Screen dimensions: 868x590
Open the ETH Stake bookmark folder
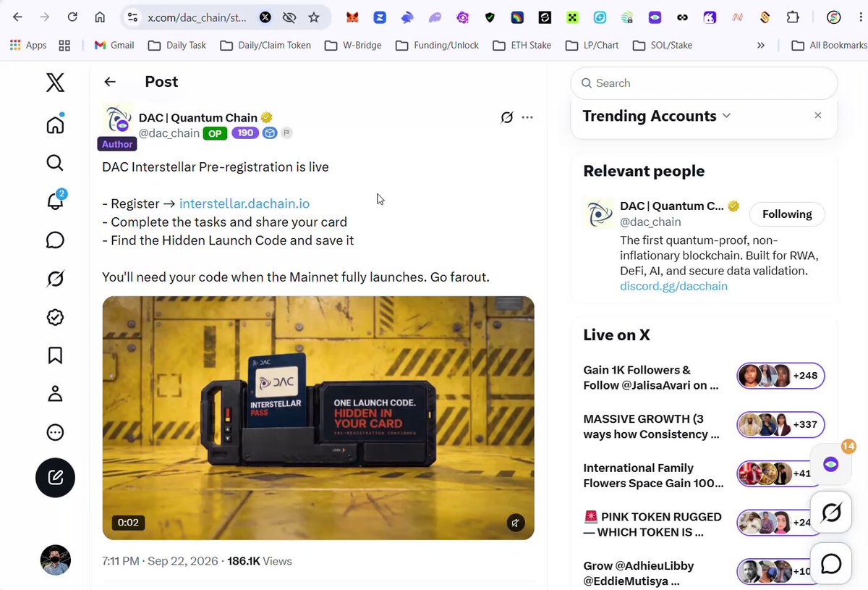[x=522, y=45]
